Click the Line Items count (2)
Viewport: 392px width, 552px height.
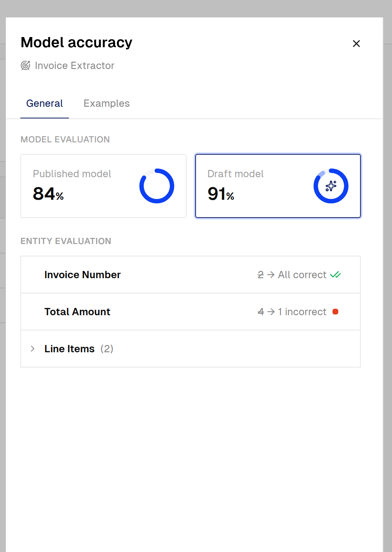tap(107, 349)
